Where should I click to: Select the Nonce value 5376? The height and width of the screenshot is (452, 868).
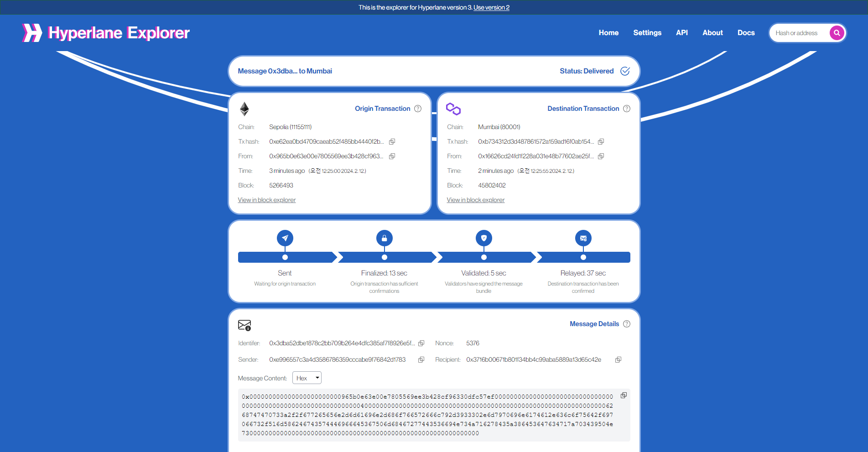tap(473, 343)
